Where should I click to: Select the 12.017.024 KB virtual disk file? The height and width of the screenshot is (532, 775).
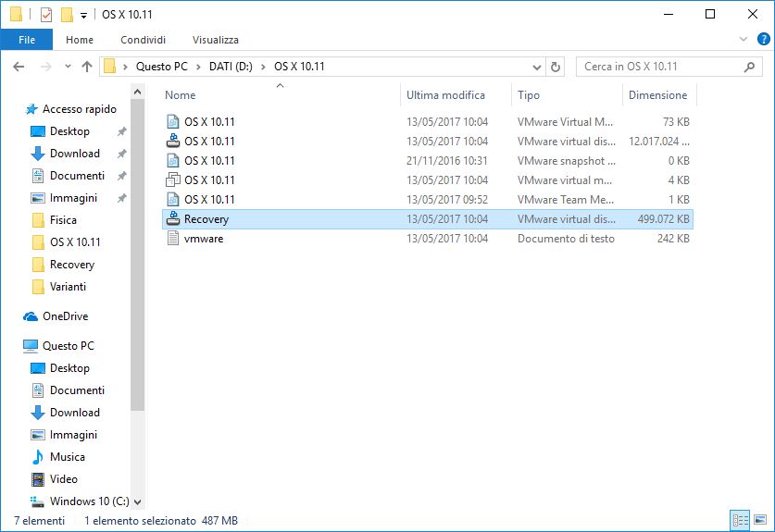(428, 142)
